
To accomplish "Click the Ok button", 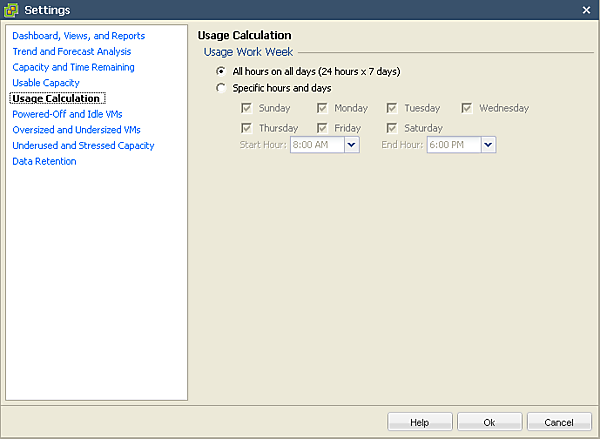I will click(x=489, y=422).
